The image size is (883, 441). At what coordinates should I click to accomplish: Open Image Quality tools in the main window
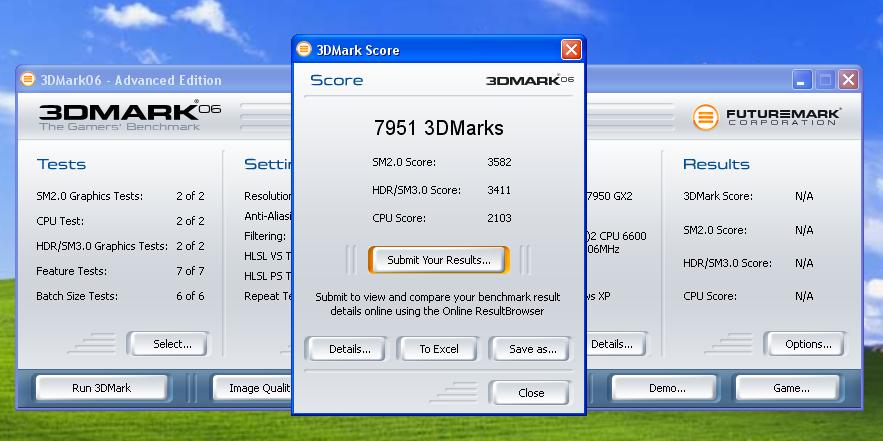(x=252, y=388)
